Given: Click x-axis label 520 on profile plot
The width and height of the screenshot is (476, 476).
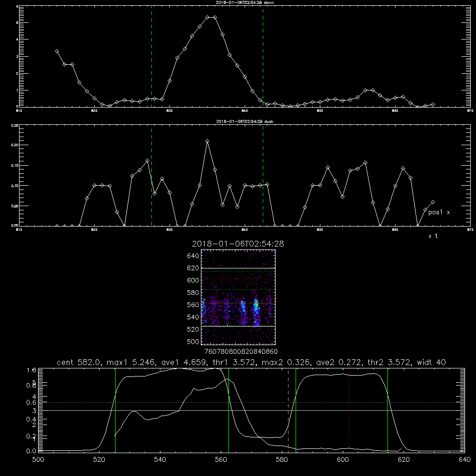Looking at the screenshot, I should coord(99,459).
